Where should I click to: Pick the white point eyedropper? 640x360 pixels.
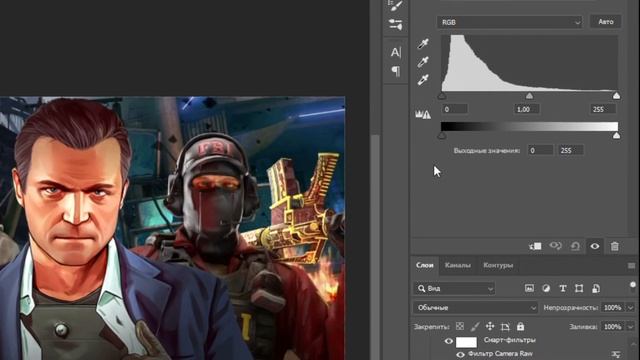(423, 80)
